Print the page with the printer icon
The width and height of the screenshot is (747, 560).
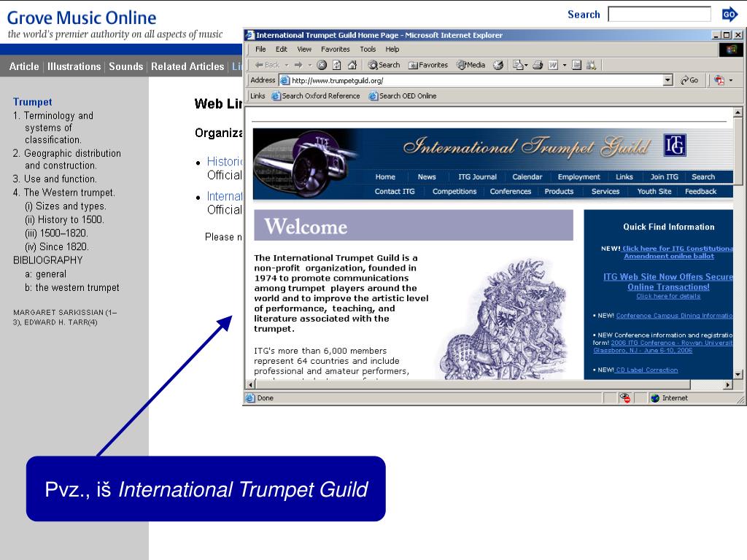coord(538,65)
